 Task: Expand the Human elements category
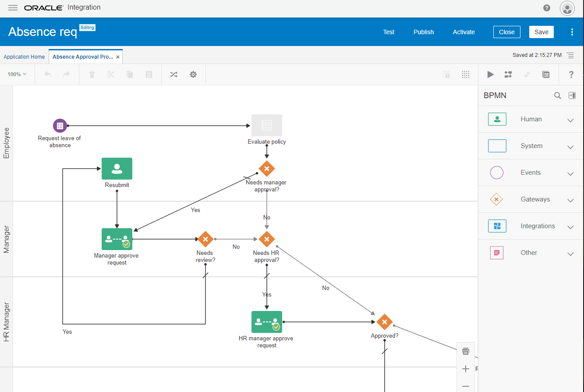570,120
